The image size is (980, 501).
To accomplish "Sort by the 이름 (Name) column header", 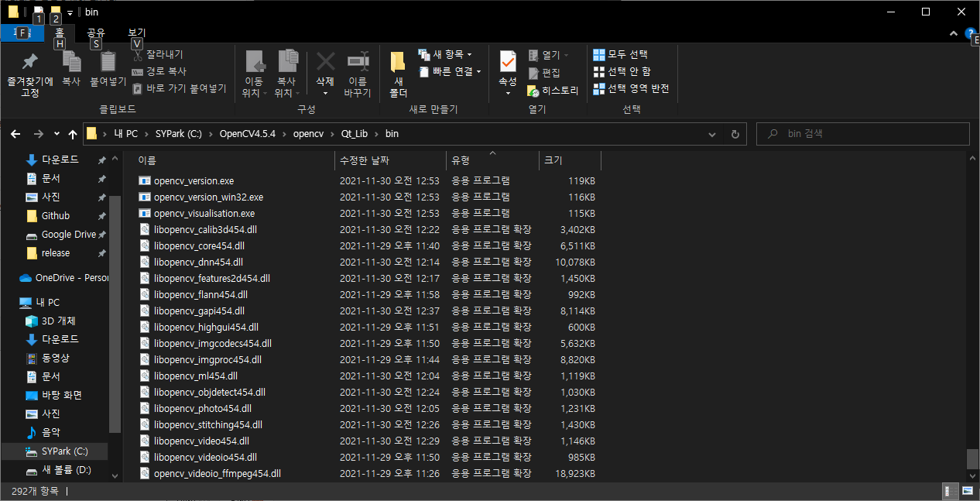I will point(235,160).
